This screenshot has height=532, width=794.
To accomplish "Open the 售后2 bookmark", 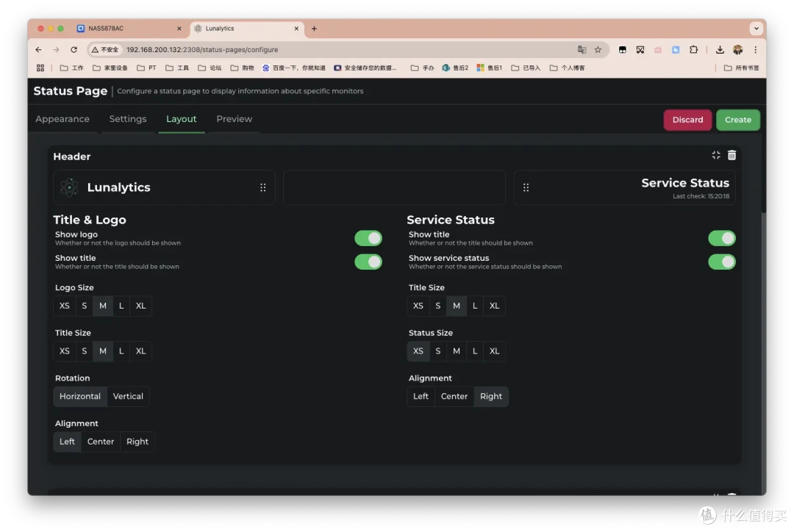I will (455, 68).
